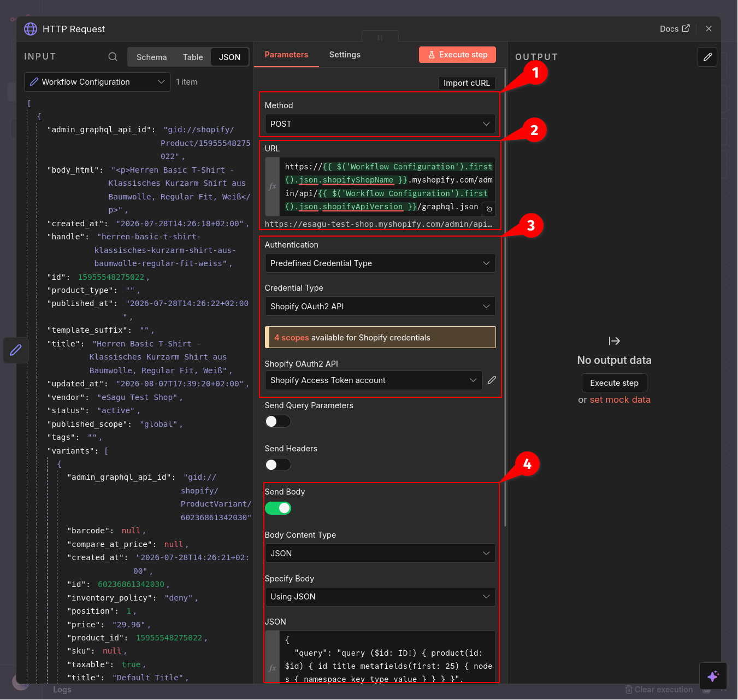Toggle Send Headers switch
The height and width of the screenshot is (700, 738).
click(278, 464)
